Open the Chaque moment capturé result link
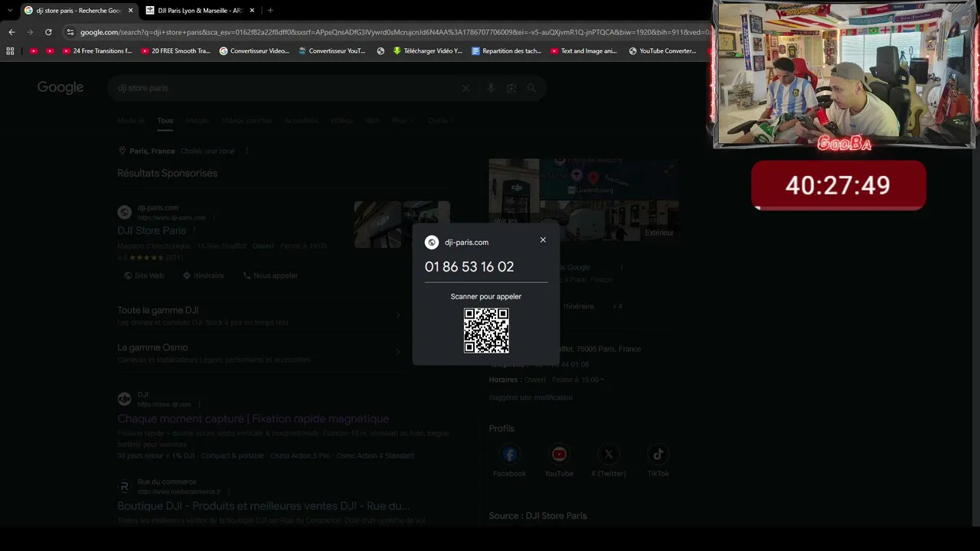Viewport: 980px width, 551px height. tap(253, 419)
